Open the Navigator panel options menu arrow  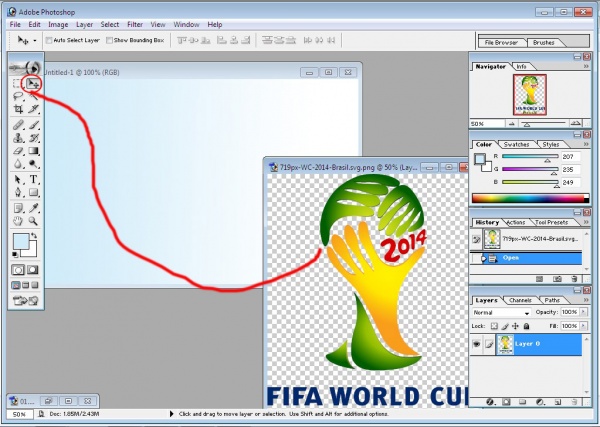586,67
